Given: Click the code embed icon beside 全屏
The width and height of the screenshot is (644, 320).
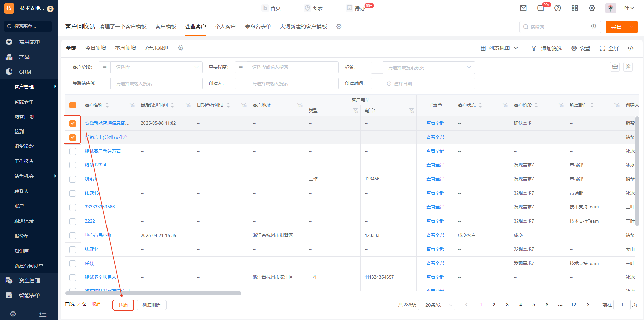Looking at the screenshot, I should point(631,48).
